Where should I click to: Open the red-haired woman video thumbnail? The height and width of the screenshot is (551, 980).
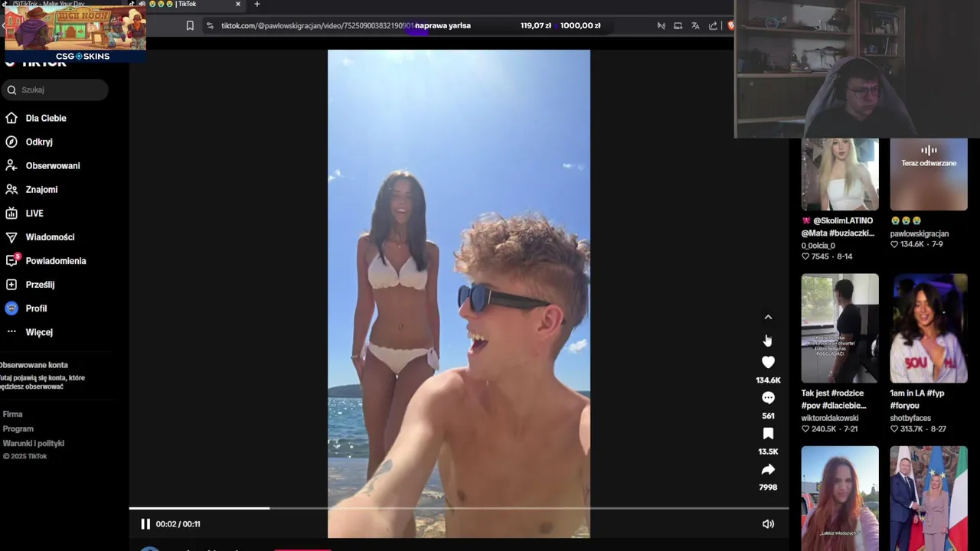click(x=840, y=498)
